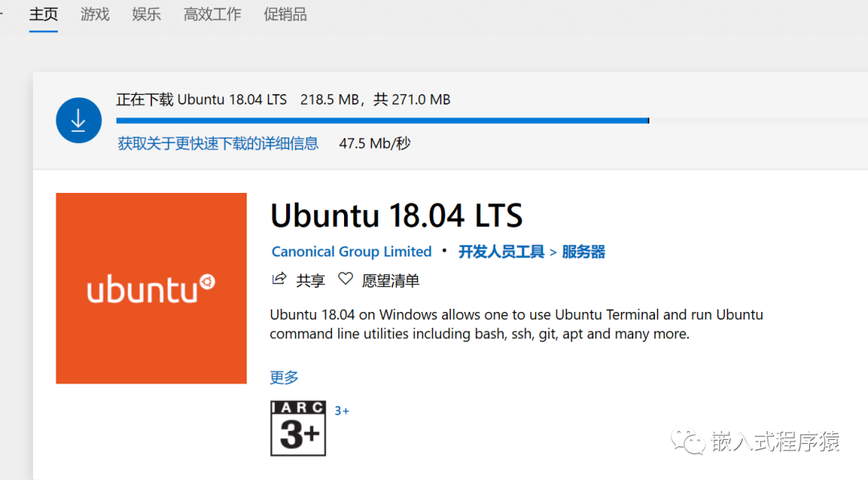Open 获取关于更快速下载的详细信息 link
868x480 pixels.
click(x=218, y=144)
